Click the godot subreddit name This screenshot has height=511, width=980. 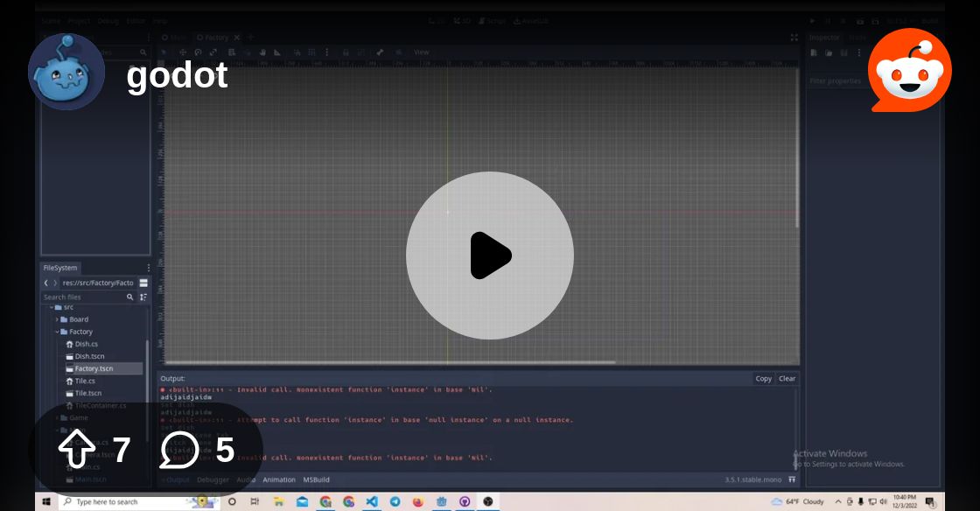click(x=177, y=75)
